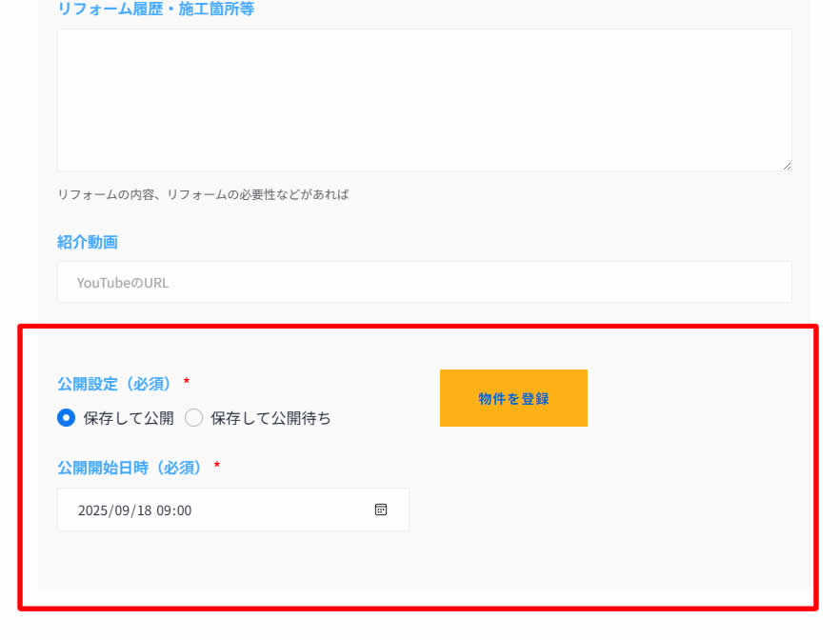Click inside the リフォーム履歴 text area

pos(424,100)
